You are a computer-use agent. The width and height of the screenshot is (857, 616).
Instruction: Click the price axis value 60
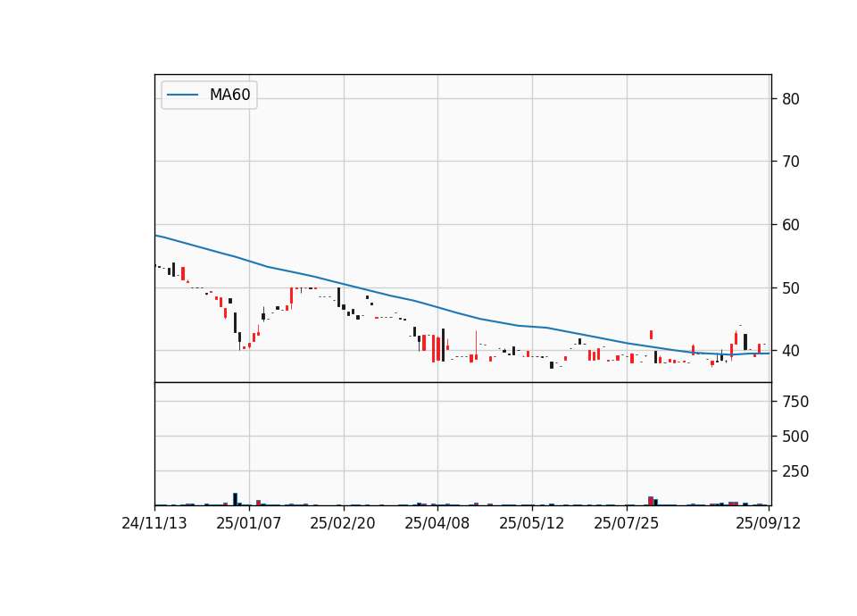(791, 225)
